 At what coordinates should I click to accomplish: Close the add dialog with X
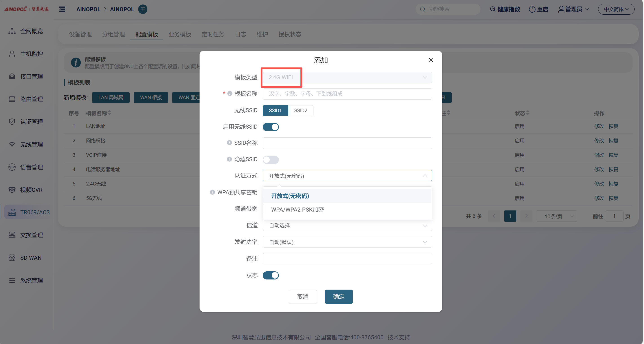coord(431,60)
